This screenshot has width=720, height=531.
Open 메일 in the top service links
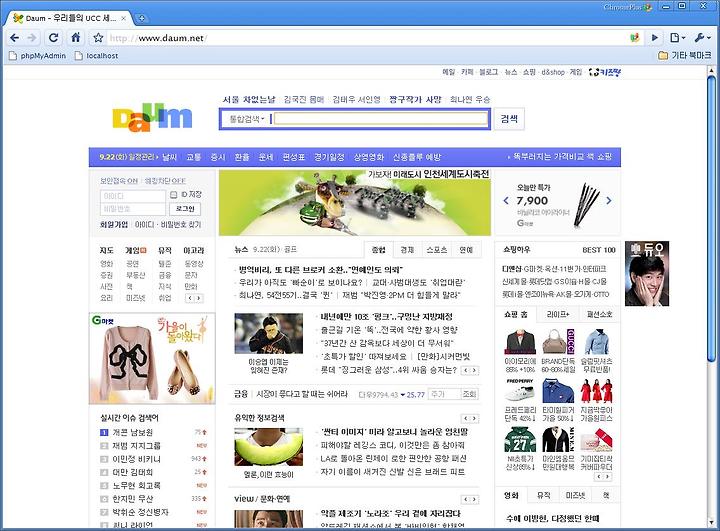449,72
